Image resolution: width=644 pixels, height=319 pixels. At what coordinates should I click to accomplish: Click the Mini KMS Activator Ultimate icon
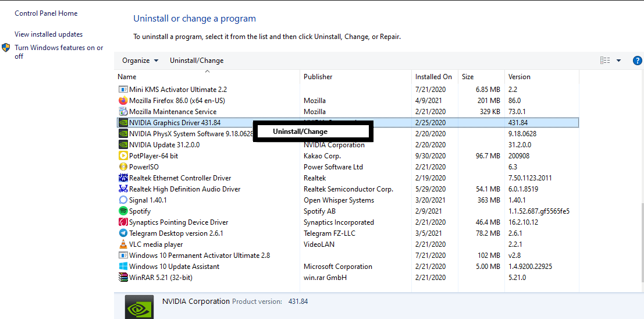tap(123, 89)
